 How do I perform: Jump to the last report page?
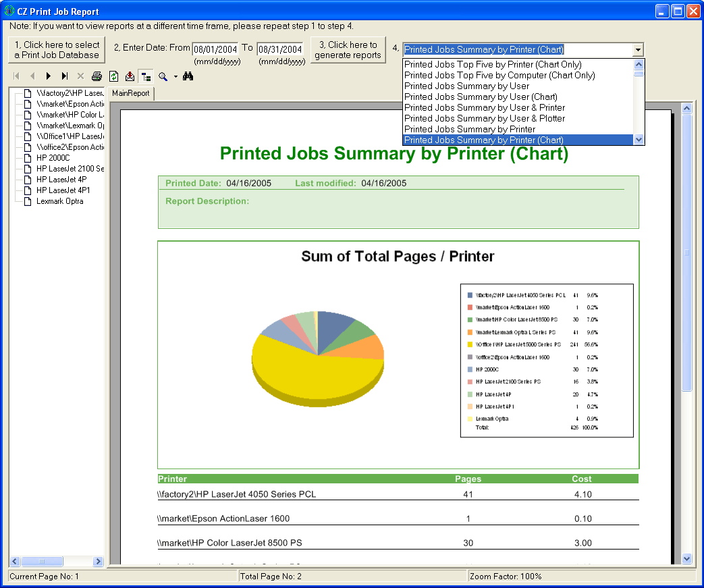[65, 76]
